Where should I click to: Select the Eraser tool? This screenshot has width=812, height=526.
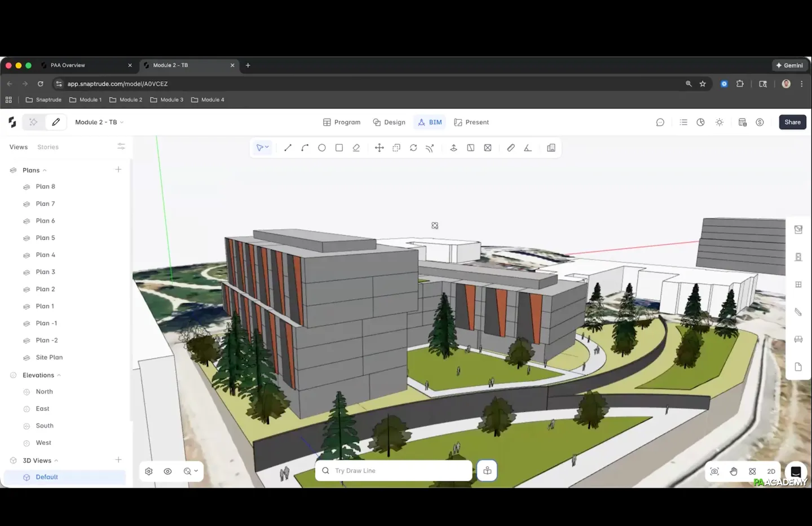coord(356,148)
